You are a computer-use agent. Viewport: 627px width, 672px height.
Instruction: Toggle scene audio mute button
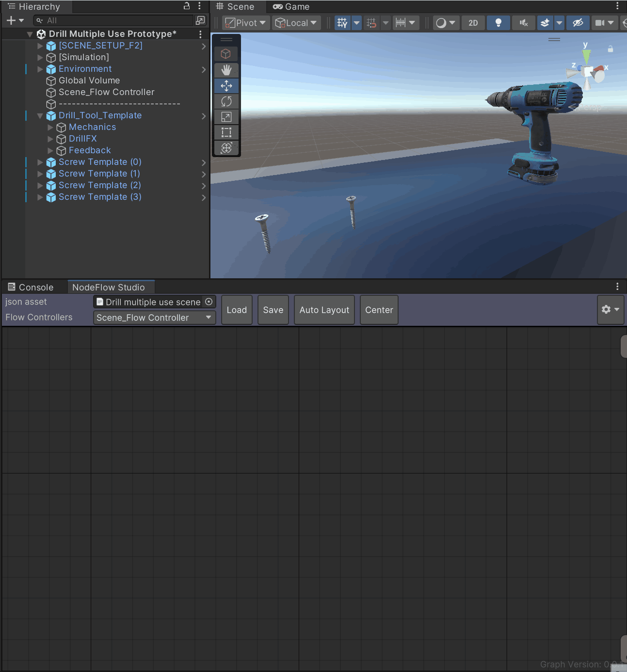click(x=523, y=23)
